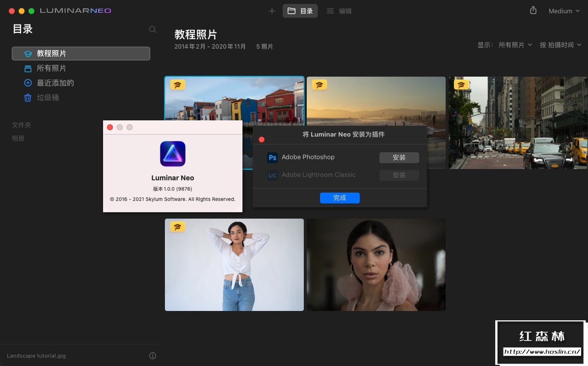Select the New York street taxi thumbnail
The image size is (588, 366).
pos(518,123)
